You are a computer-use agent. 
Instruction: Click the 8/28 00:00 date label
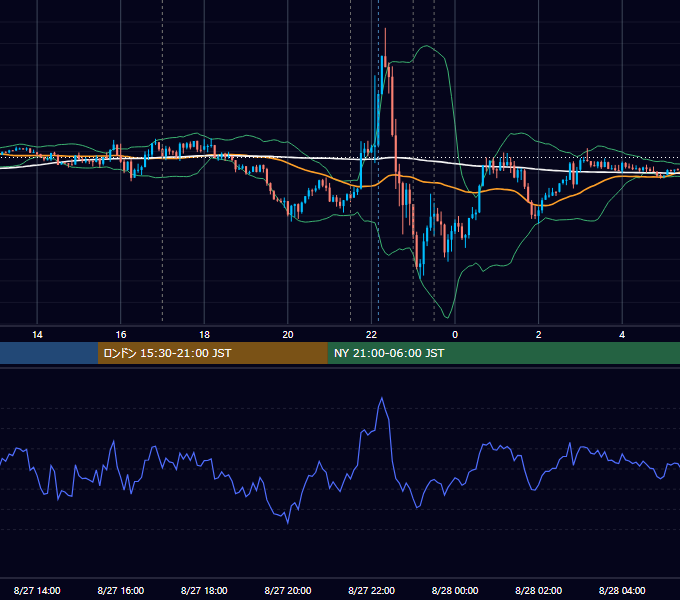(455, 590)
